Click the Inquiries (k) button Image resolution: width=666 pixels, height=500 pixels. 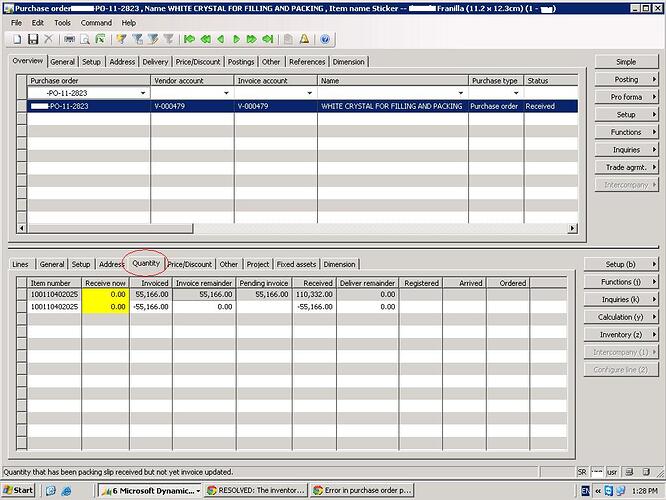click(621, 299)
